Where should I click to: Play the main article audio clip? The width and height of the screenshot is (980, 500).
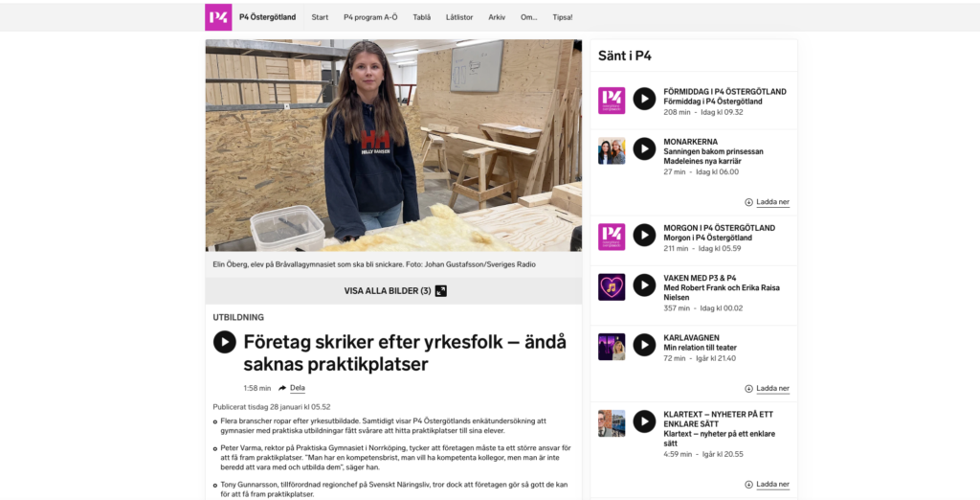[224, 342]
